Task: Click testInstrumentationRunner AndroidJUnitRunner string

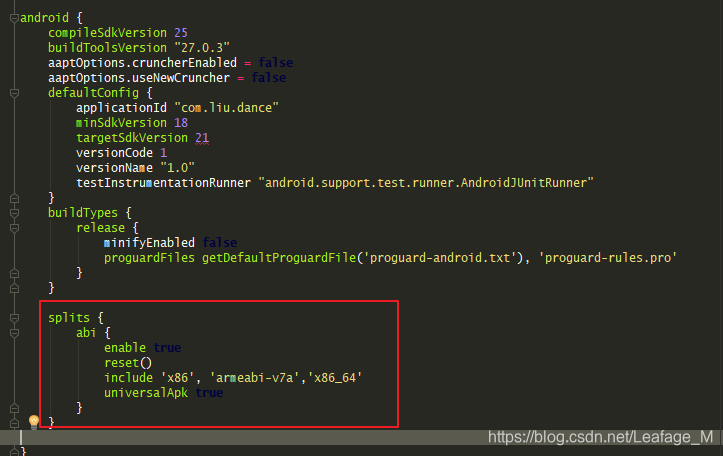Action: coord(426,183)
